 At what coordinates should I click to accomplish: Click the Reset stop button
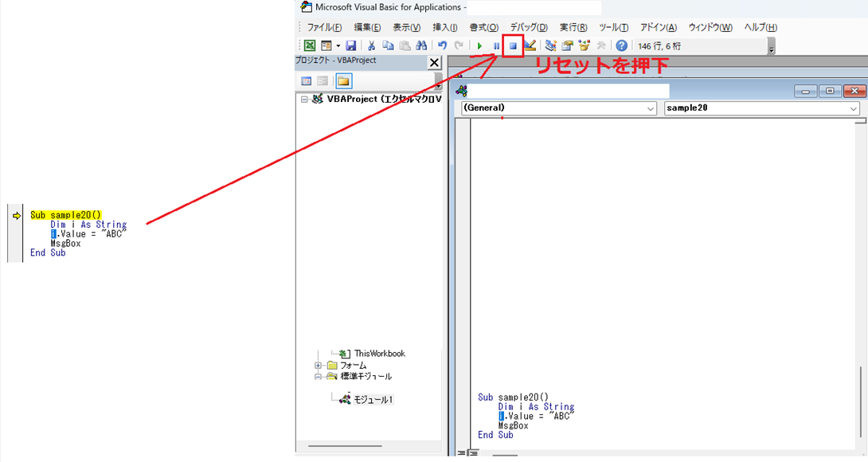click(x=513, y=46)
